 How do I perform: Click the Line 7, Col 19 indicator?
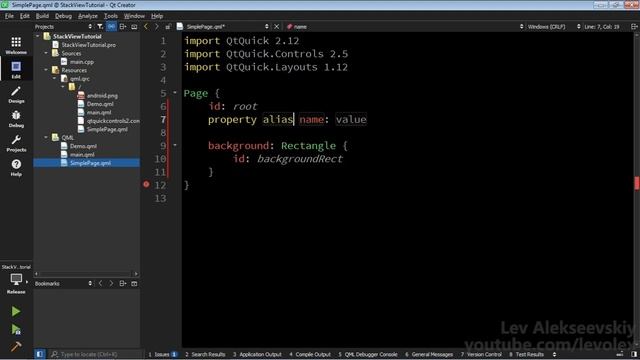tap(602, 27)
